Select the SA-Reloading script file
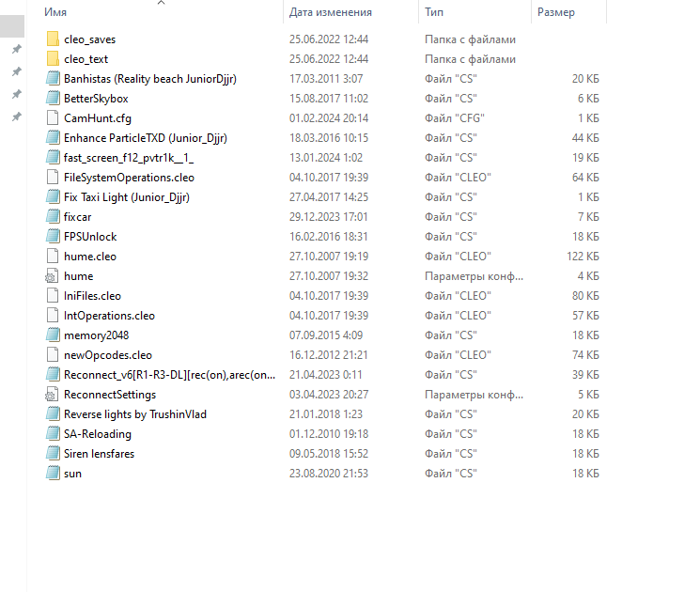700x592 pixels. pyautogui.click(x=98, y=434)
